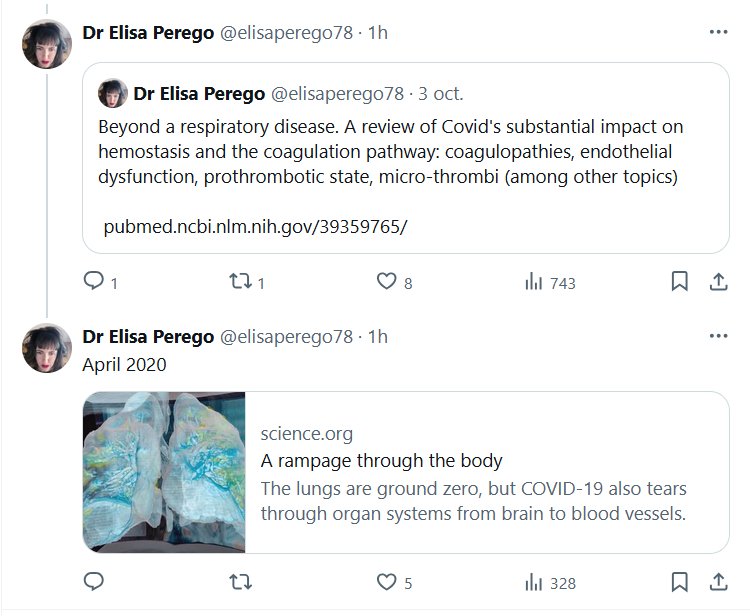Share the April 2020 tweet
The image size is (750, 616).
click(718, 582)
